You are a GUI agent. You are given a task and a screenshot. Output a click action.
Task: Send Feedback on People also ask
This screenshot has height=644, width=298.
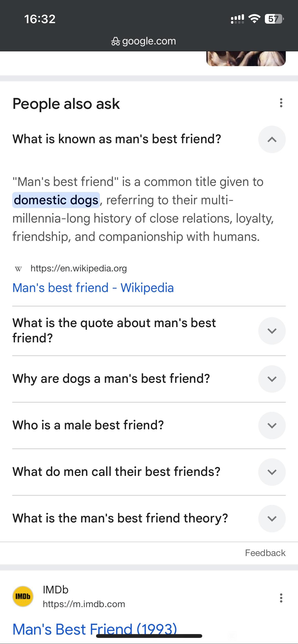[x=265, y=553]
